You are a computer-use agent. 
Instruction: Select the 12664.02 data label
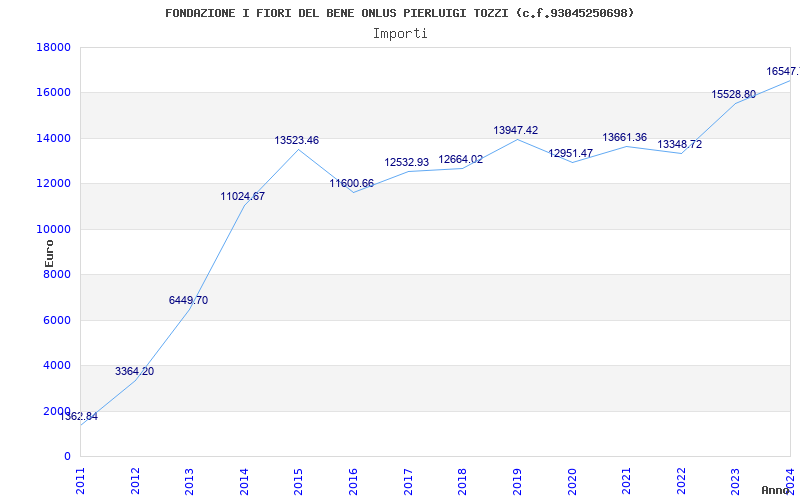point(461,160)
